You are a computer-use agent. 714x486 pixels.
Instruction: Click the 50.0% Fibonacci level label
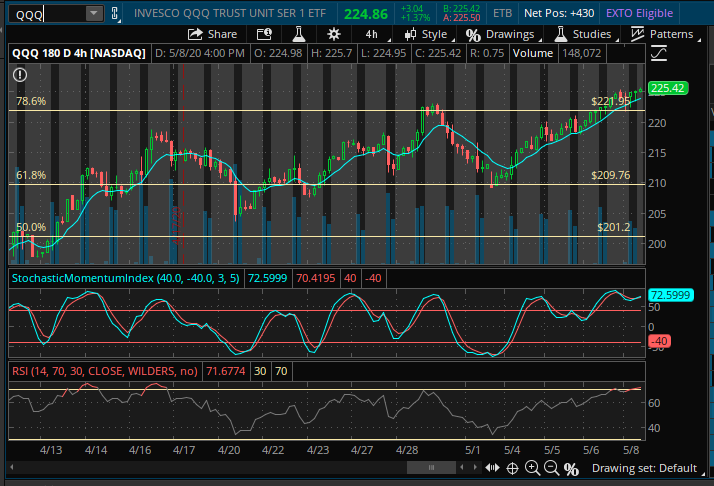[31, 227]
